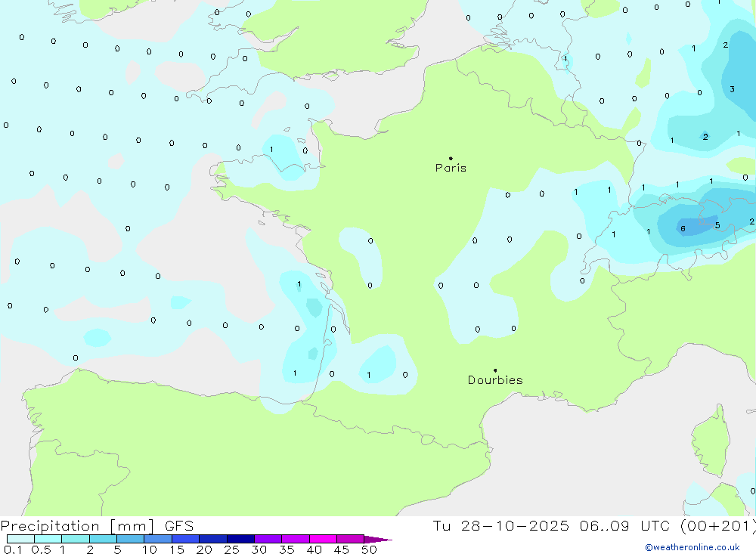Click the Dourbies city label

(495, 380)
